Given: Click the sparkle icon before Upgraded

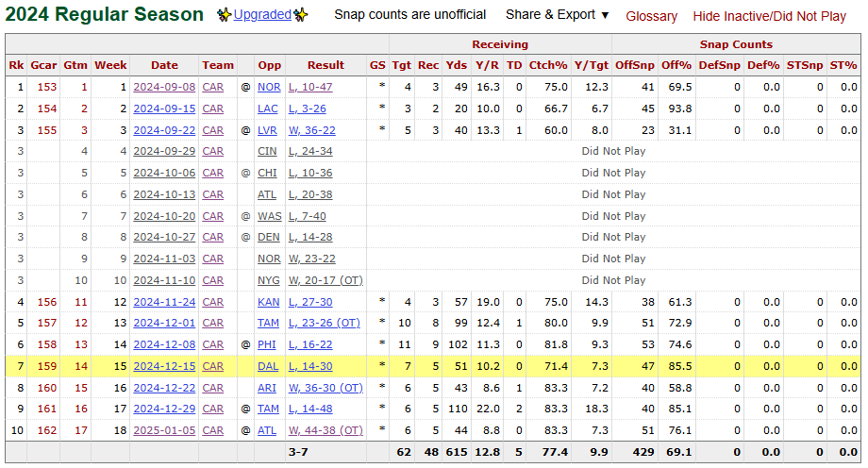Looking at the screenshot, I should pyautogui.click(x=224, y=15).
